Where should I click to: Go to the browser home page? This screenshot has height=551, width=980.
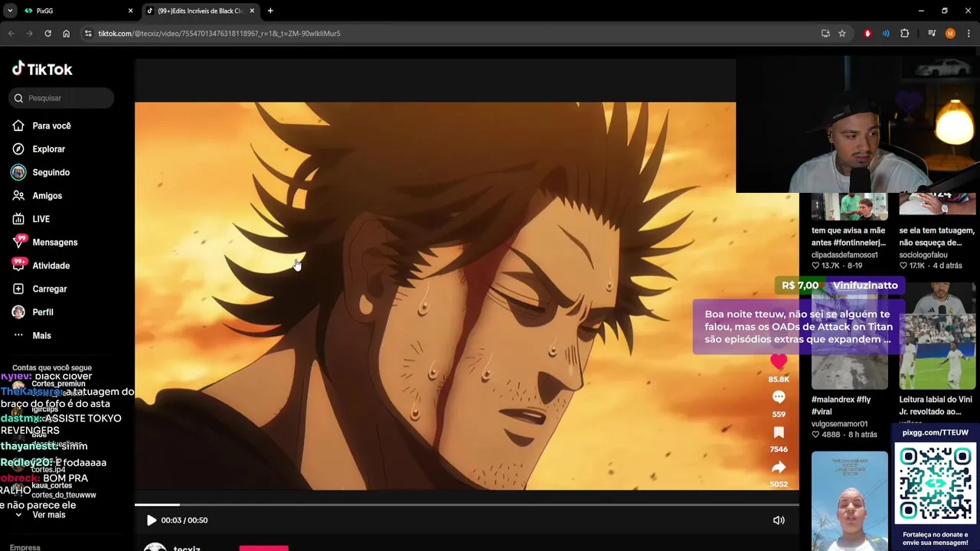click(66, 34)
